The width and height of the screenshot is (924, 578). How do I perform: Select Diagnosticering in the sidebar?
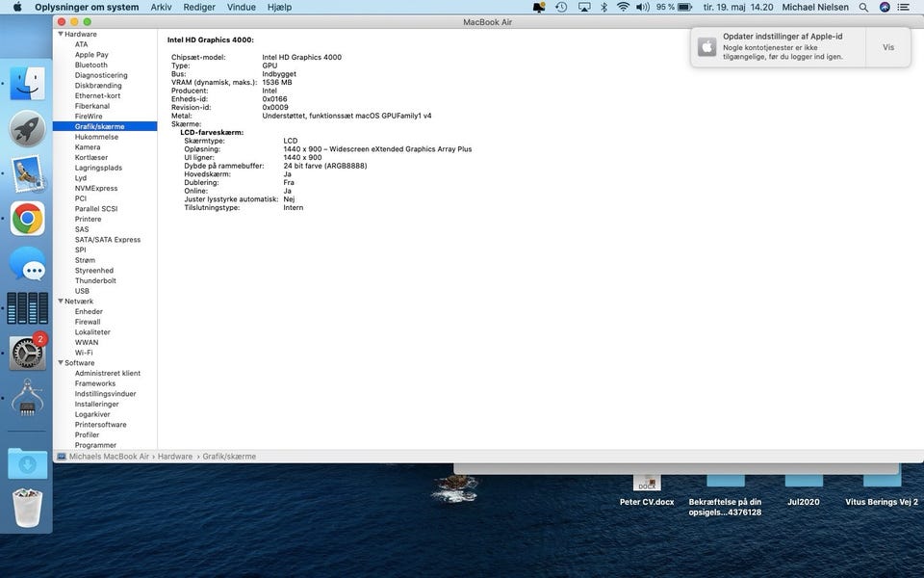click(101, 75)
